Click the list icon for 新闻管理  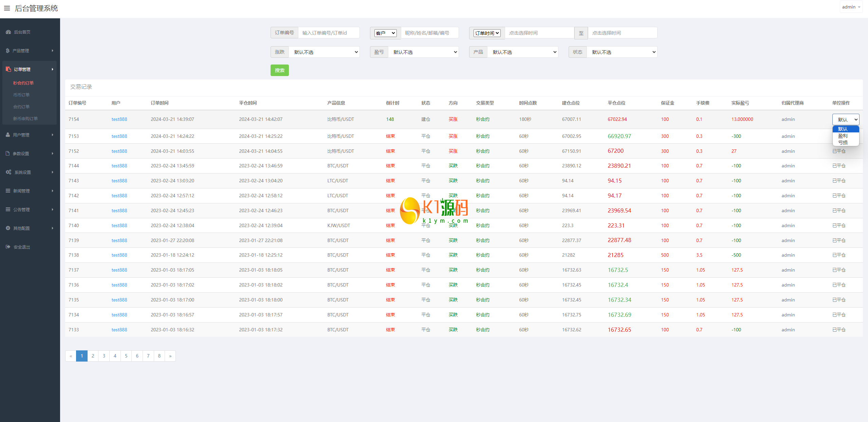click(x=8, y=191)
